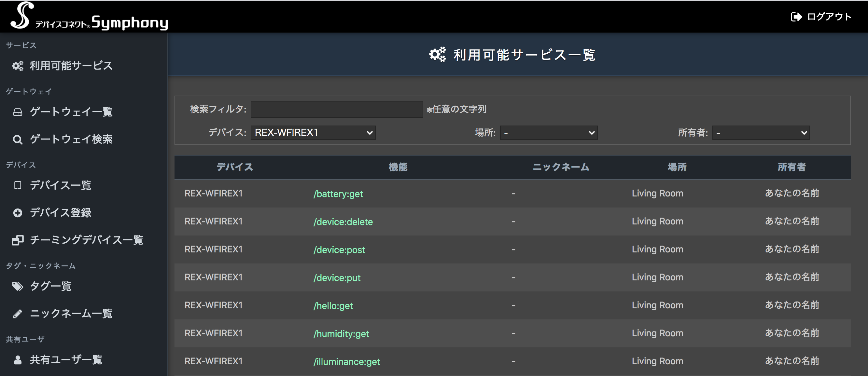Open the /device:post service link
Image resolution: width=868 pixels, height=376 pixels.
[x=339, y=250]
